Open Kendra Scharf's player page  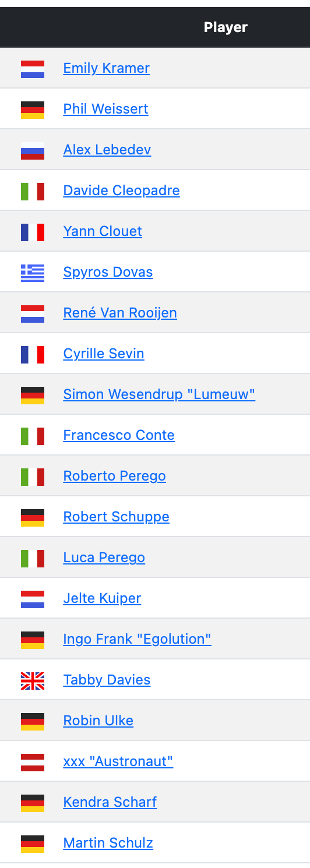110,802
